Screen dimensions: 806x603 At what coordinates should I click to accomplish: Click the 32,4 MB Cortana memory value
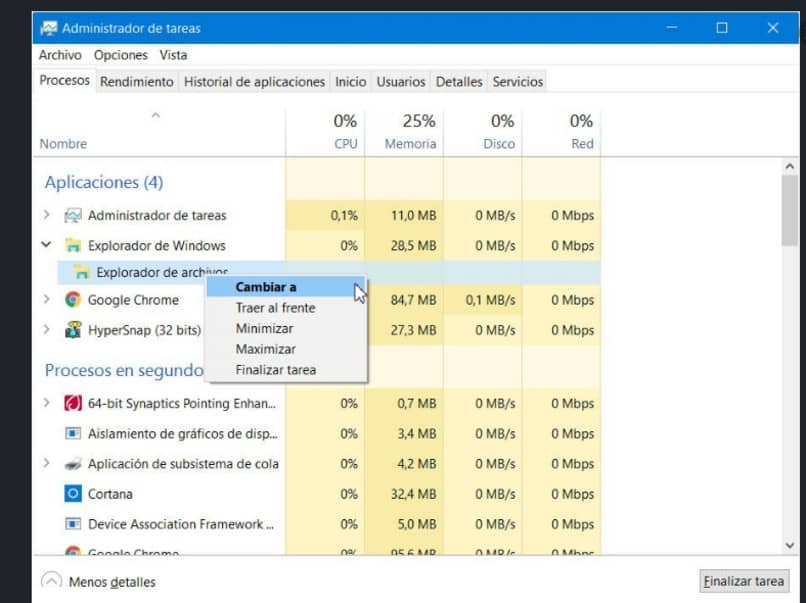[x=413, y=494]
